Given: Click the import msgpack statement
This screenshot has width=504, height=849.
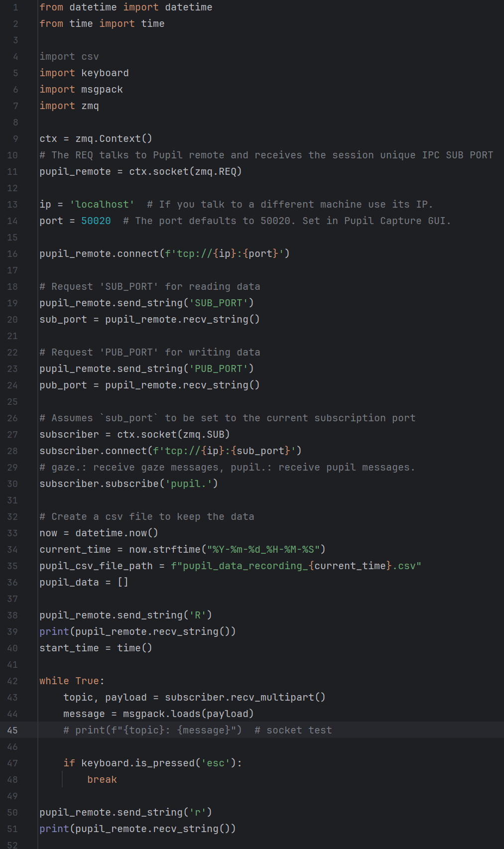Looking at the screenshot, I should tap(81, 89).
